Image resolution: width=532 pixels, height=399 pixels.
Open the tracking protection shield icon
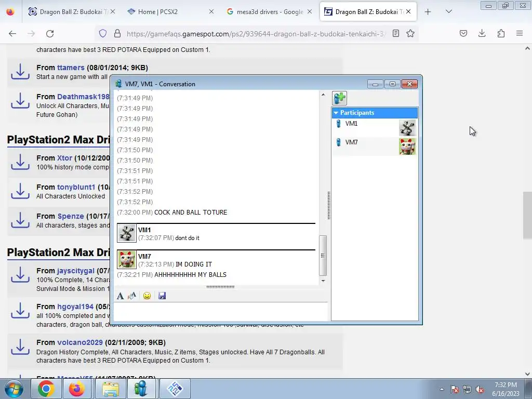[x=102, y=33]
